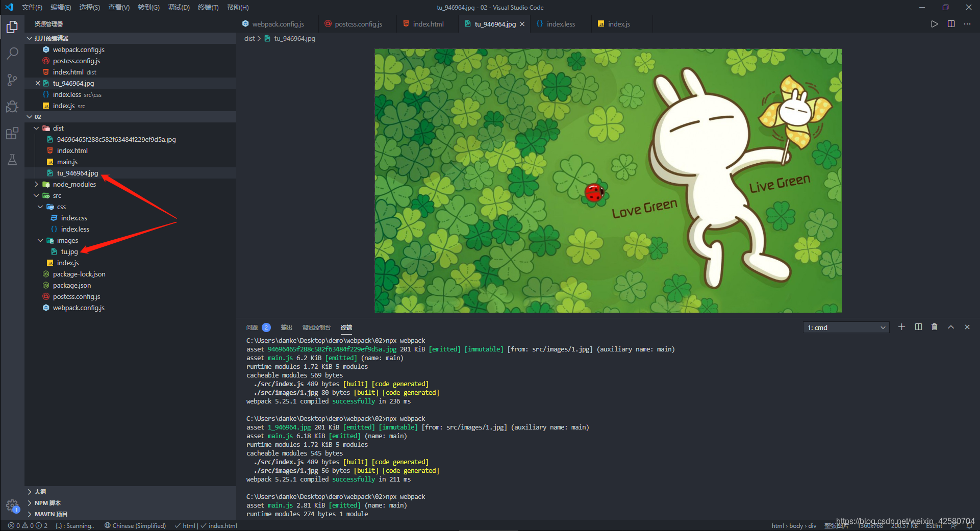Viewport: 980px width, 531px height.
Task: Collapse the images folder
Action: point(40,240)
